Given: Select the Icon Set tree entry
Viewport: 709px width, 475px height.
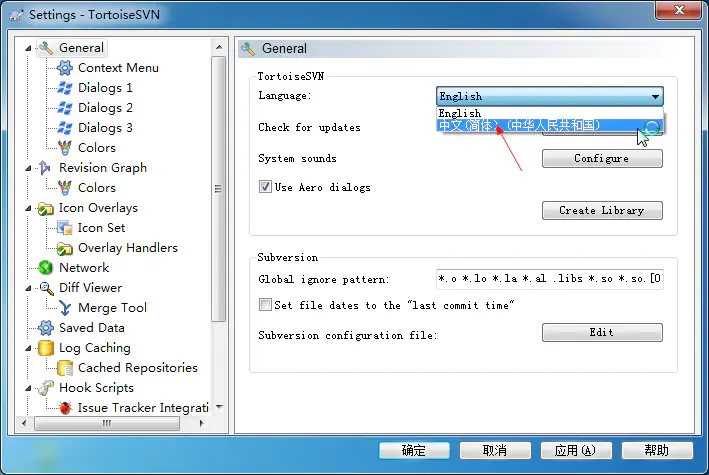Looking at the screenshot, I should point(102,228).
